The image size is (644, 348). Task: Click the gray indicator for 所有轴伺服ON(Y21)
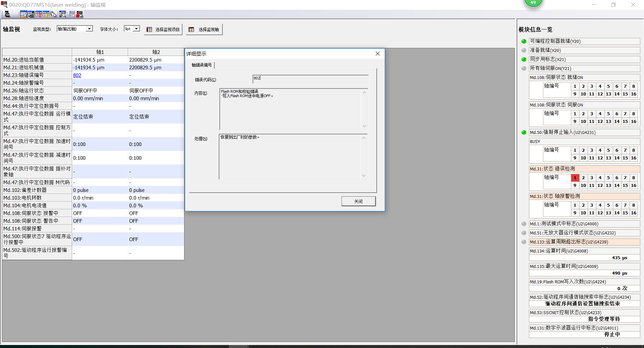(x=524, y=68)
